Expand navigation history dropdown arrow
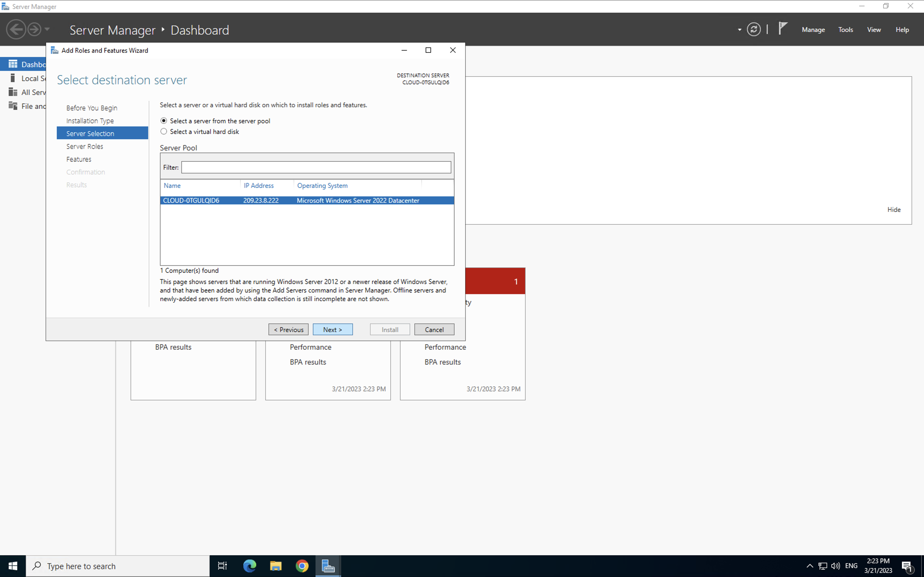924x577 pixels. coord(47,29)
